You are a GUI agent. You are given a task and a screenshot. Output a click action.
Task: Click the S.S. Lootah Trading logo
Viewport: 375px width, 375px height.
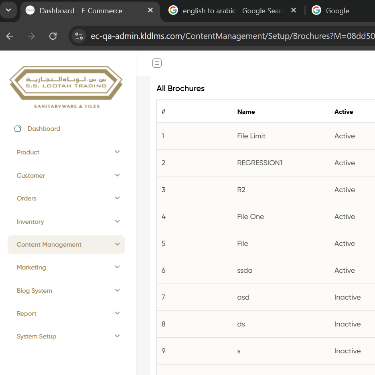click(x=66, y=87)
